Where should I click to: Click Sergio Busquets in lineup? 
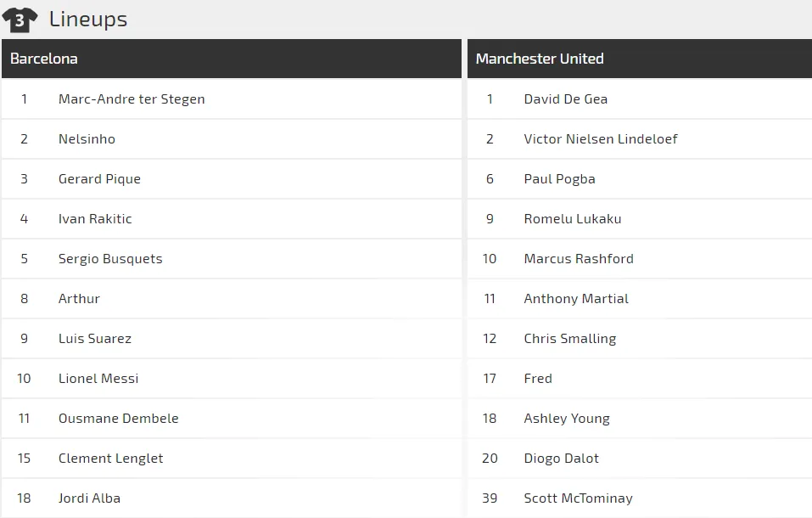[x=110, y=259]
